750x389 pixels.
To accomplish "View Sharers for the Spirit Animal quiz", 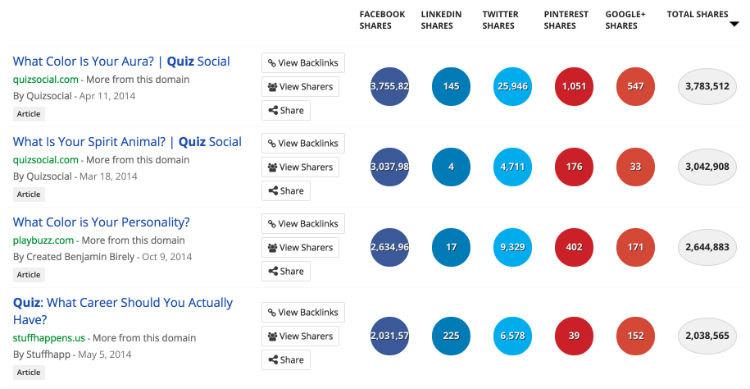I will click(x=300, y=167).
